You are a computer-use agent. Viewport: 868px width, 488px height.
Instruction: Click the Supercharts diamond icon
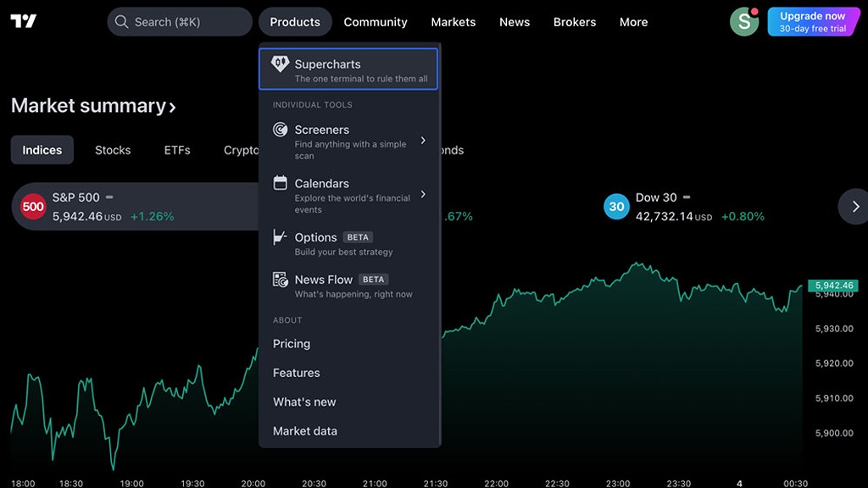pos(280,64)
